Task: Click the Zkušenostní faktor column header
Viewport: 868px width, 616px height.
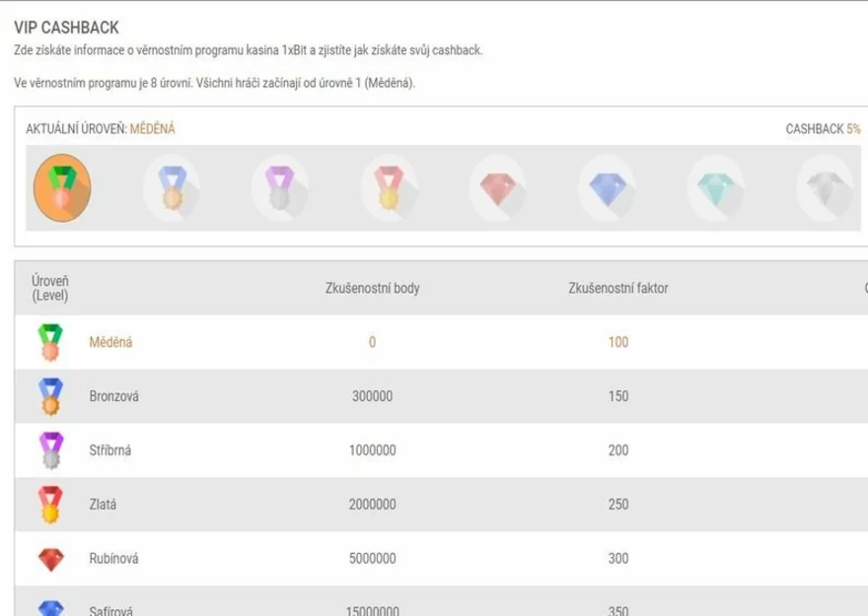Action: click(618, 289)
